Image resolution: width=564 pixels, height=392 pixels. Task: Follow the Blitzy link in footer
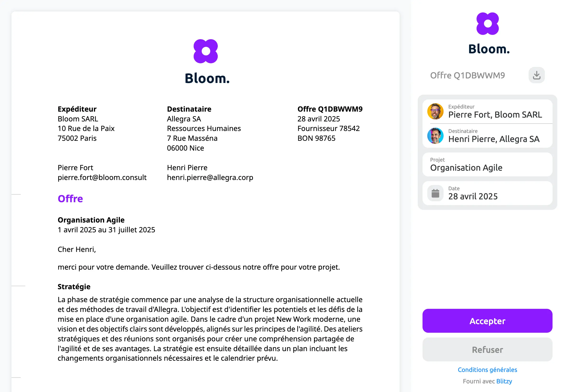504,381
